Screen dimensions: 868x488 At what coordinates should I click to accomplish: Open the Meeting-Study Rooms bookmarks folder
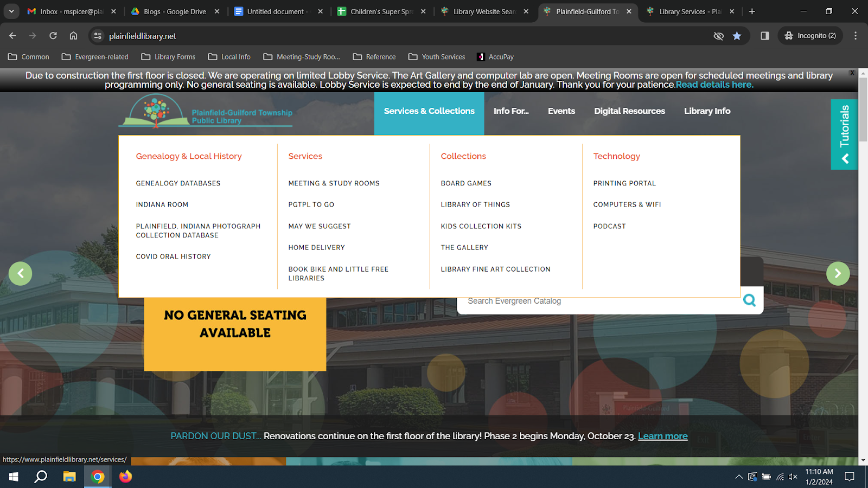pos(302,57)
